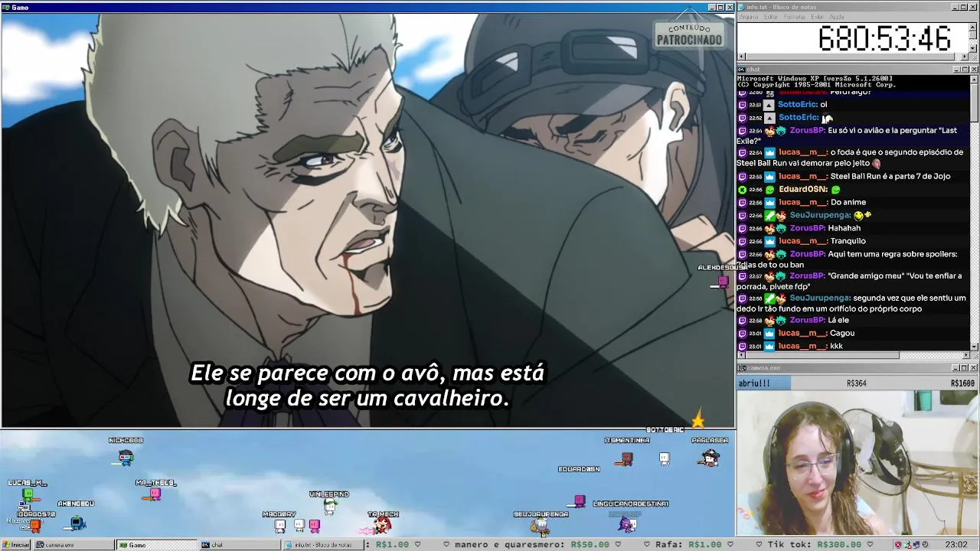Click sword badge on SeuJurupenga 'segunda vez' message
The height and width of the screenshot is (551, 980).
[x=769, y=298]
